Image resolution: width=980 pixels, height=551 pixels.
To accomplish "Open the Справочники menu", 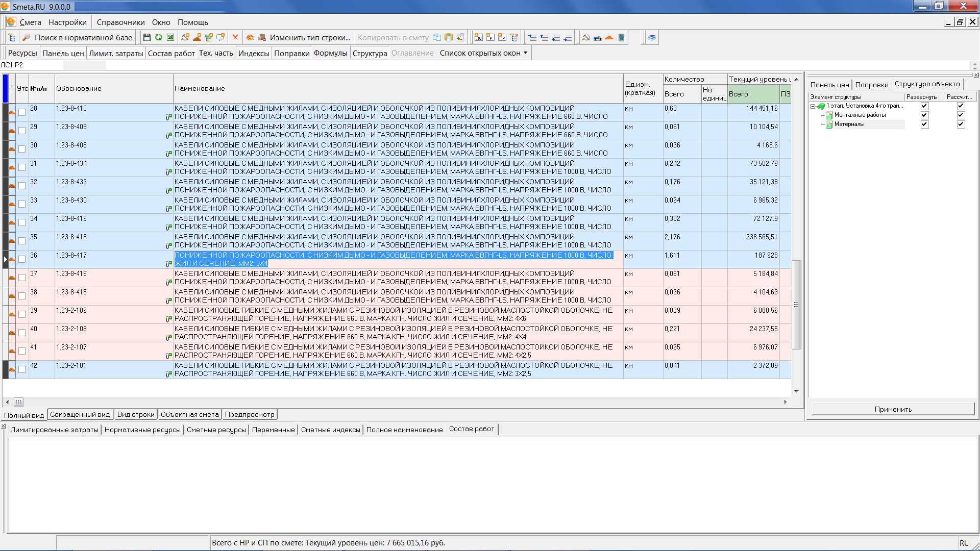I will click(x=120, y=22).
